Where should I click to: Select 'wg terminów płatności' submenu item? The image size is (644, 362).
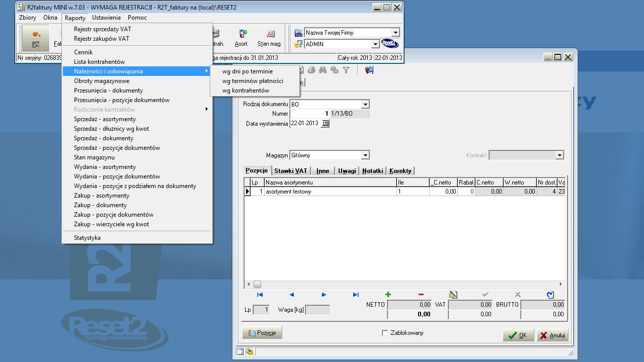pos(253,81)
